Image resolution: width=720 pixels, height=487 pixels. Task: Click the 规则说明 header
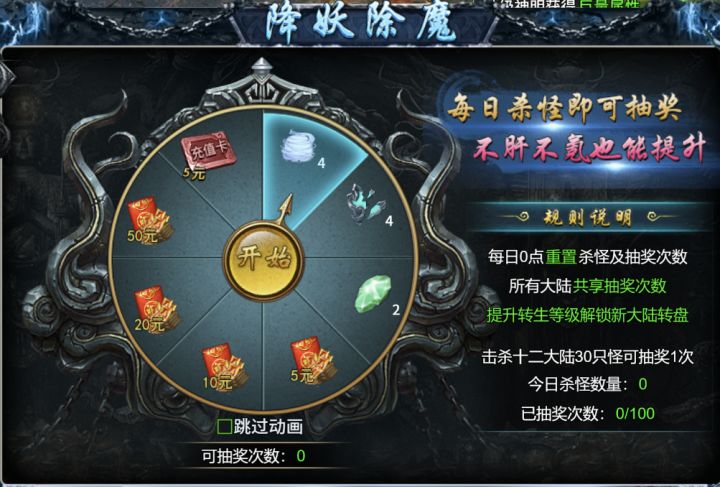pyautogui.click(x=587, y=217)
